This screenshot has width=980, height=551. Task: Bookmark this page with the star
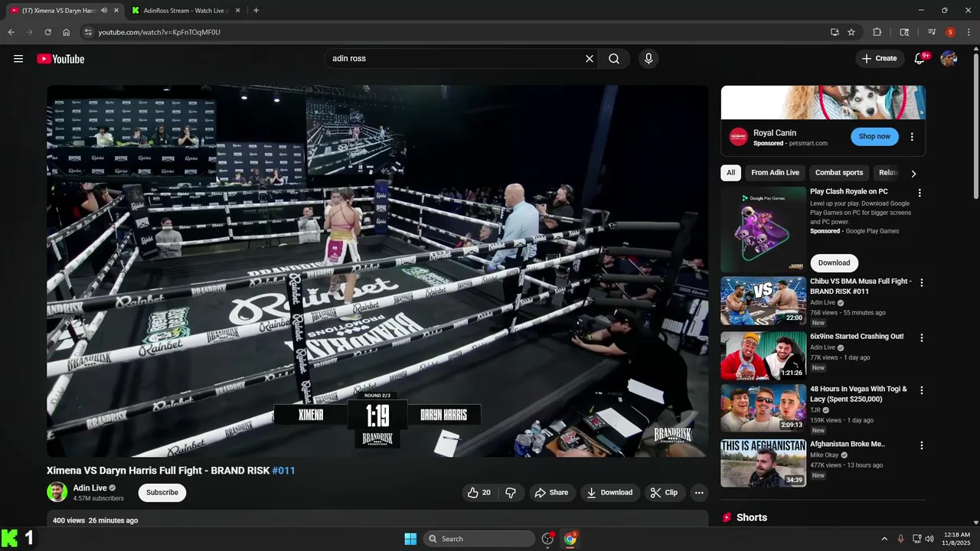click(851, 32)
